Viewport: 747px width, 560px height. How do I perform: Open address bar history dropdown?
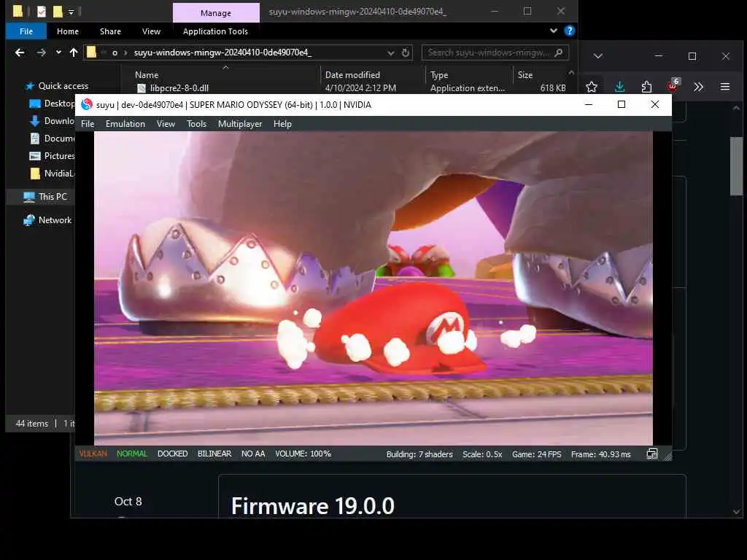pos(391,52)
